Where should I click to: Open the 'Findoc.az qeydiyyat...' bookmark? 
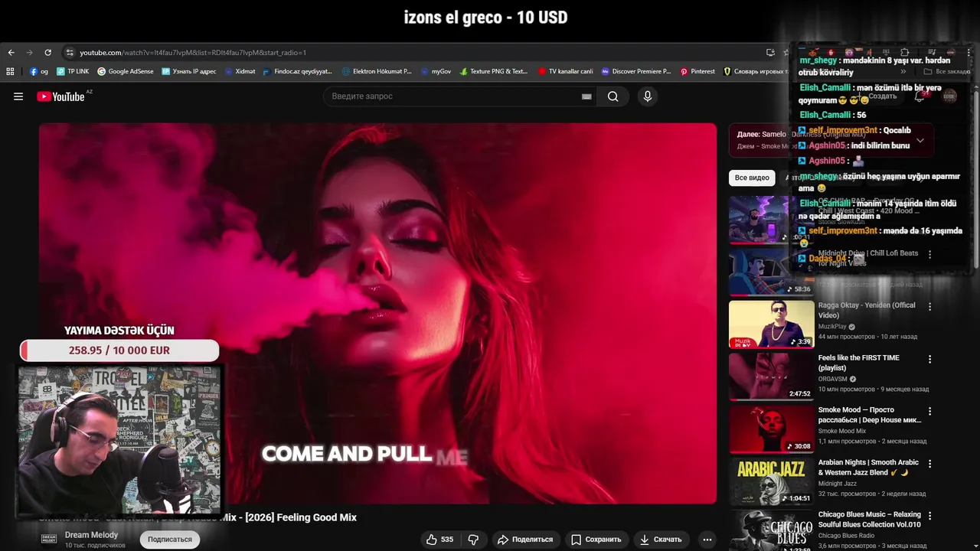297,71
